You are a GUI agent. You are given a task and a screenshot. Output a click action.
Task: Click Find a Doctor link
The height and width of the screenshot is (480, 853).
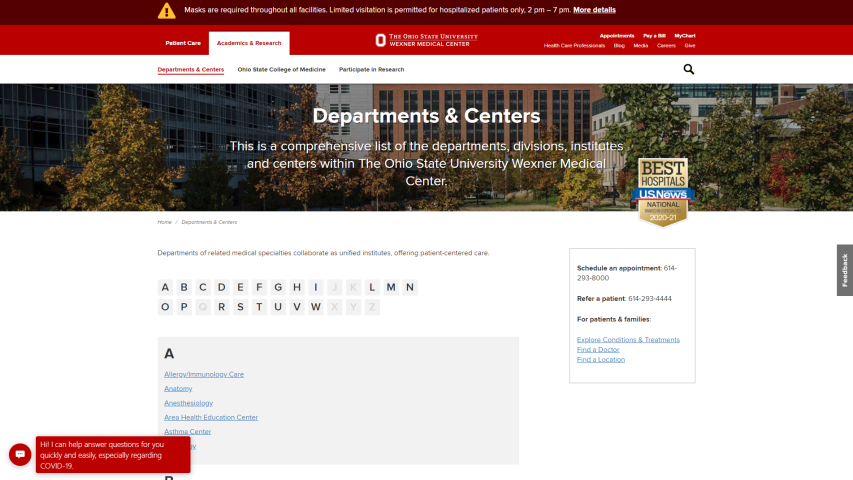[x=598, y=349]
